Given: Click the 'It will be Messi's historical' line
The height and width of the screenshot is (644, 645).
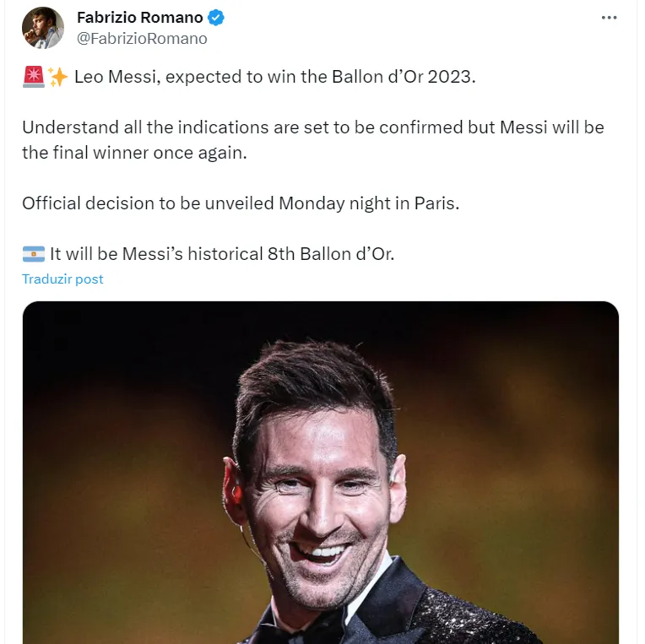Looking at the screenshot, I should 221,253.
